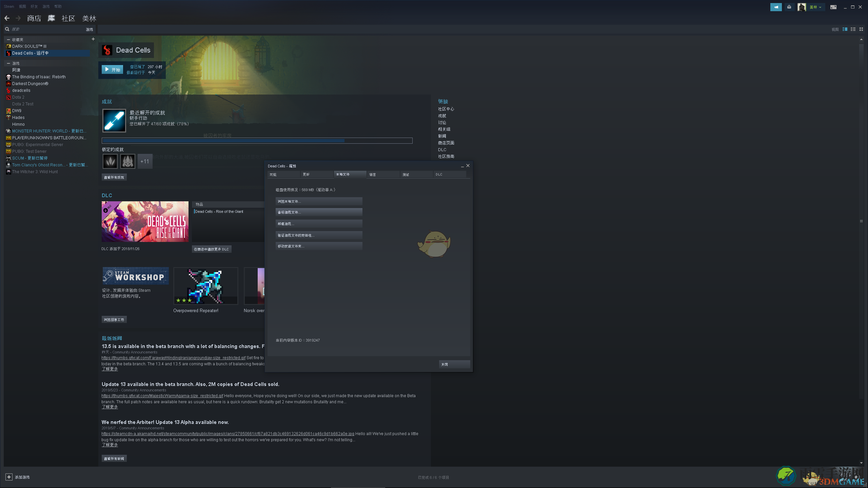Click the Monster Hunter World icon

8,131
